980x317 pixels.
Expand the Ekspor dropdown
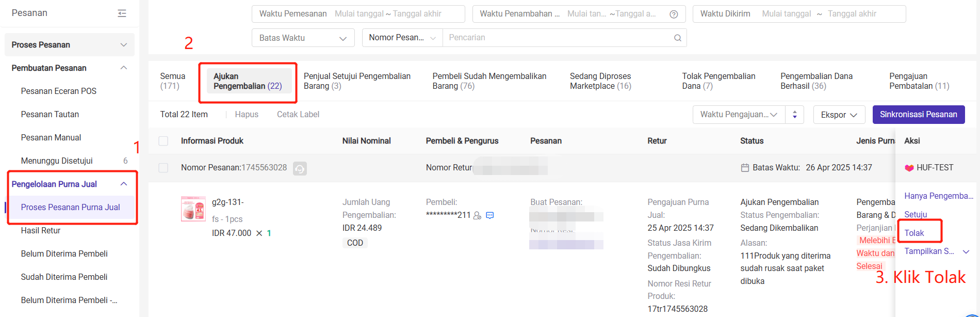[x=839, y=115]
